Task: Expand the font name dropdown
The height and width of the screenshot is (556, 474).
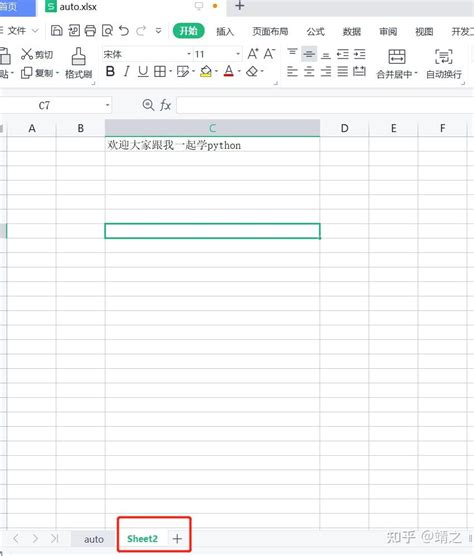Action: point(189,54)
